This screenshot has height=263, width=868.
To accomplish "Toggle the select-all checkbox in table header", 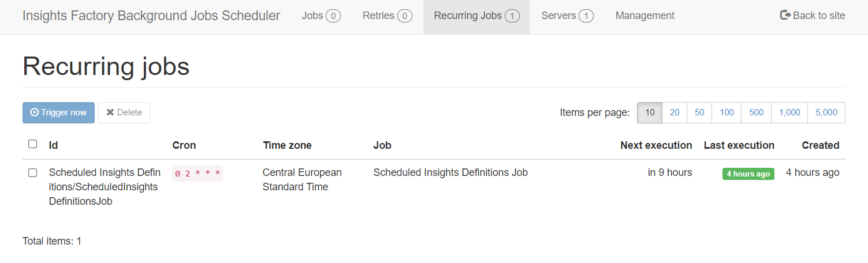I will pos(33,144).
